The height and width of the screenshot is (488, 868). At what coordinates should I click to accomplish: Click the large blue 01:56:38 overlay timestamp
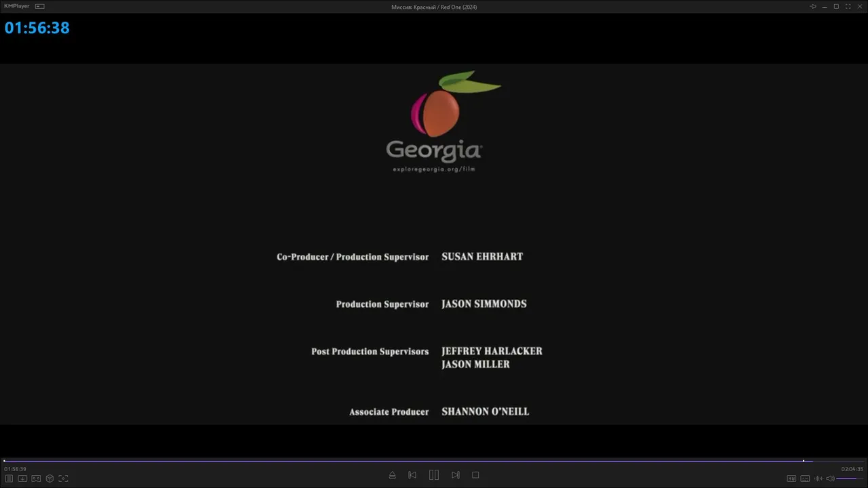[x=37, y=28]
